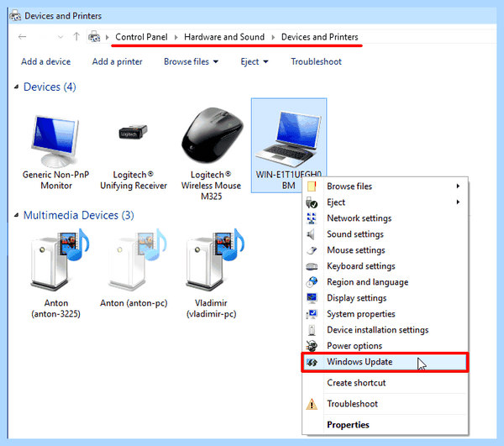Click the Keyboard settings icon
The height and width of the screenshot is (446, 504).
pos(312,266)
